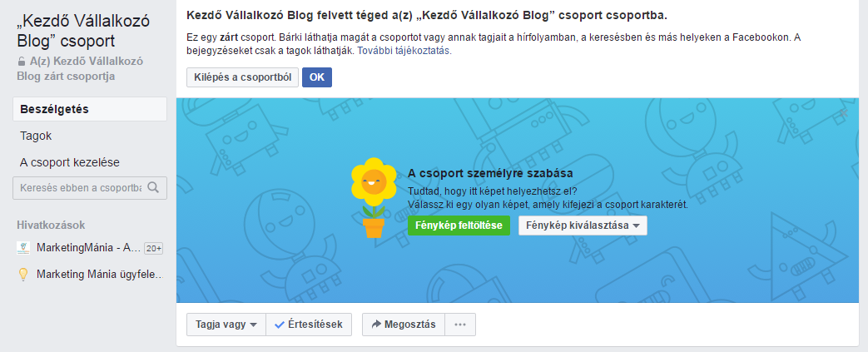The image size is (868, 352).
Task: Click the „Kezdő Vállalkozó Blog” csoport title
Action: point(83,32)
